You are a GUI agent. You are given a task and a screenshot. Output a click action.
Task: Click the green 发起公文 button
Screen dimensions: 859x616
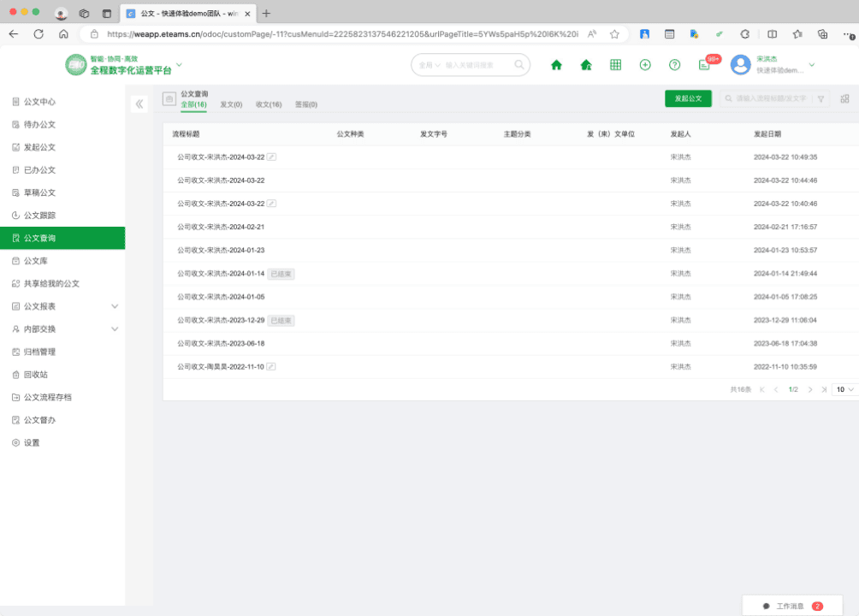688,98
